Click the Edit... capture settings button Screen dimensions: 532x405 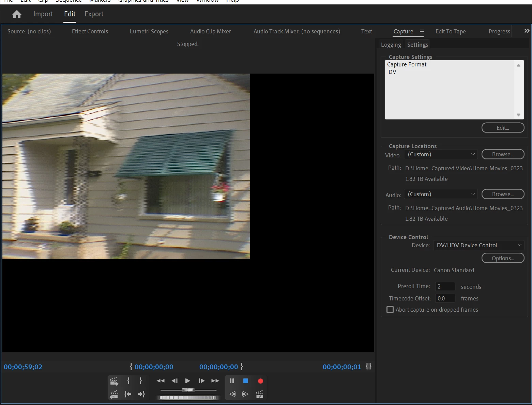503,128
